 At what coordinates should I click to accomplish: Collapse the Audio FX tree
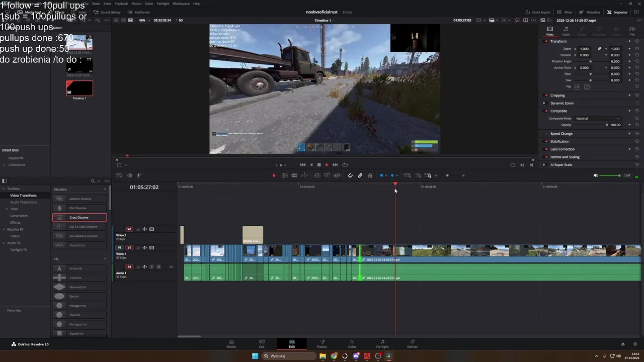(4, 243)
